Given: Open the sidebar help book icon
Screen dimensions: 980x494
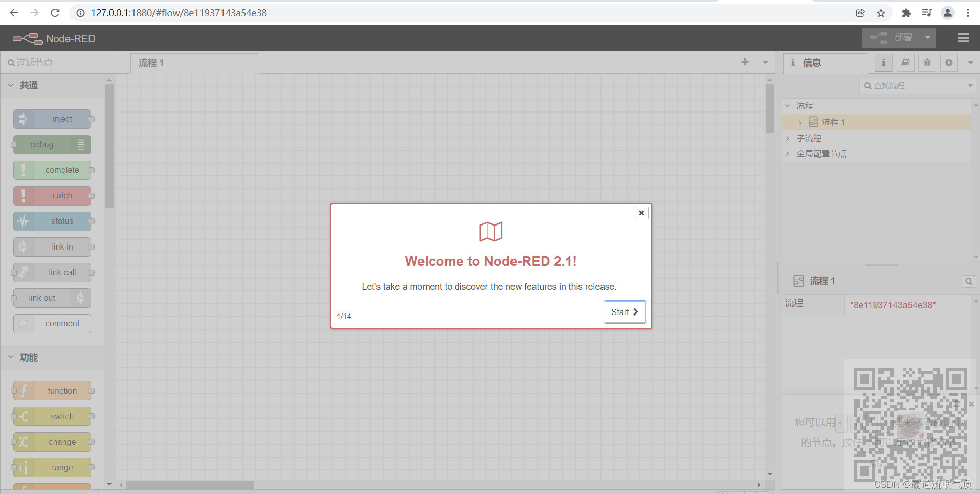Looking at the screenshot, I should coord(905,63).
